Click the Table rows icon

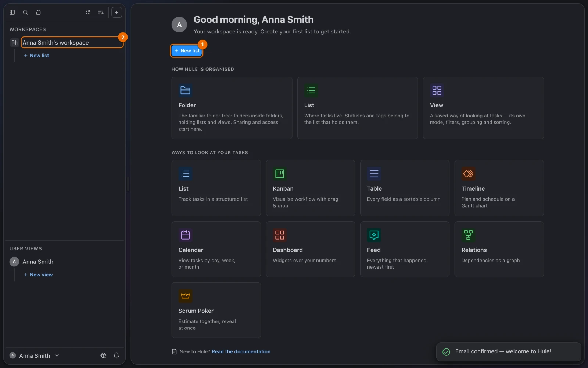[374, 174]
